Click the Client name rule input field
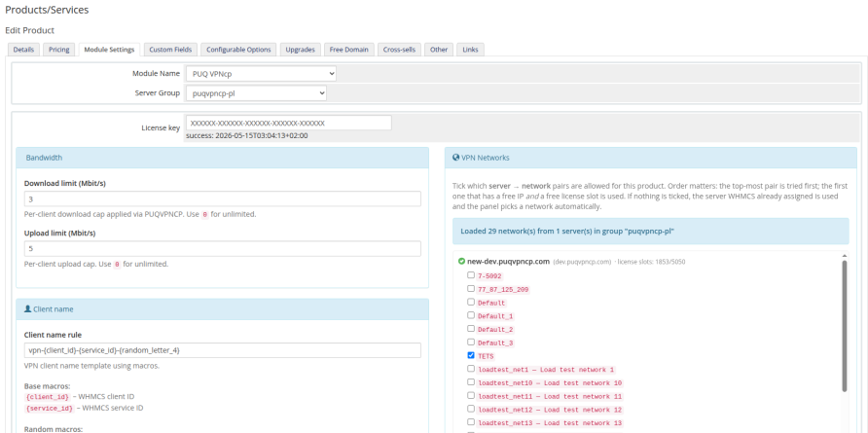 tap(223, 350)
